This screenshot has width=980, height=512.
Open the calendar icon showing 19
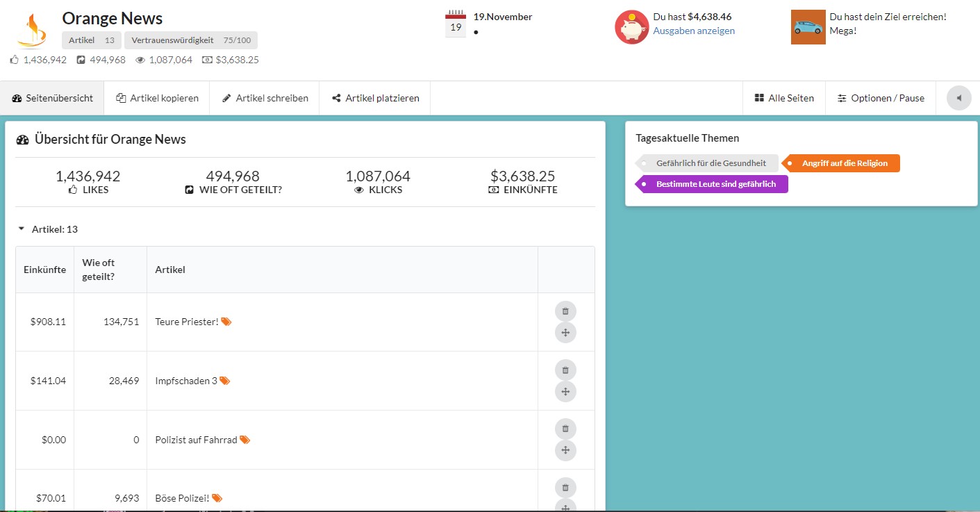(456, 24)
